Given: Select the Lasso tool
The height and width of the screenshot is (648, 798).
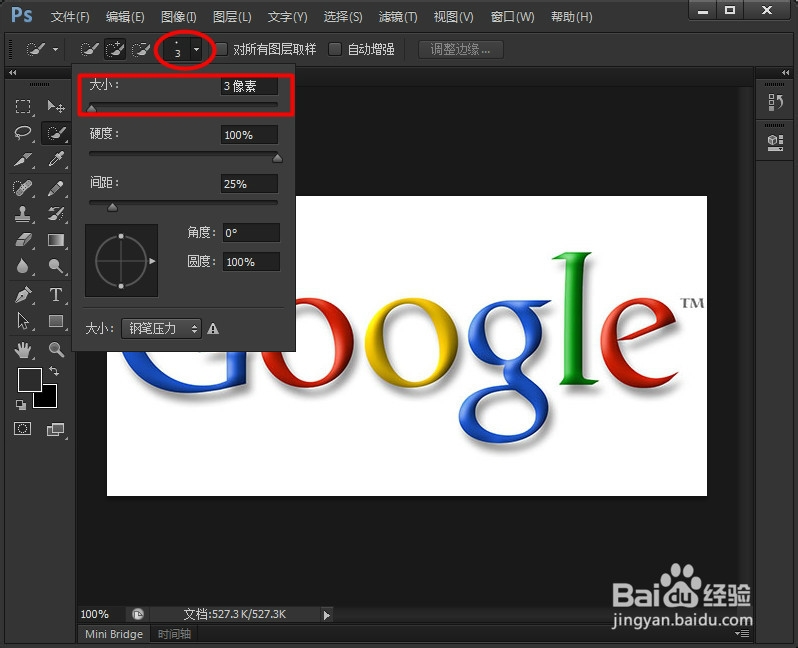Looking at the screenshot, I should click(23, 133).
